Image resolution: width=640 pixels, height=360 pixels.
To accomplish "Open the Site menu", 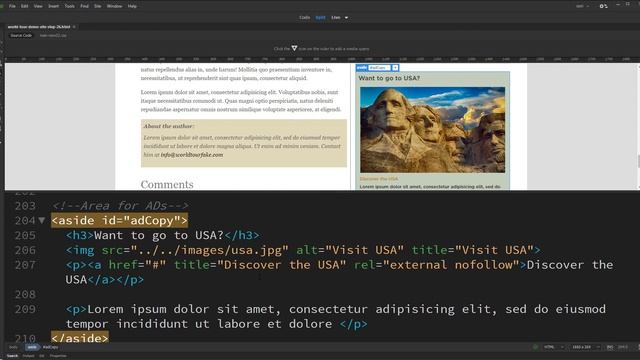I will tap(98, 6).
